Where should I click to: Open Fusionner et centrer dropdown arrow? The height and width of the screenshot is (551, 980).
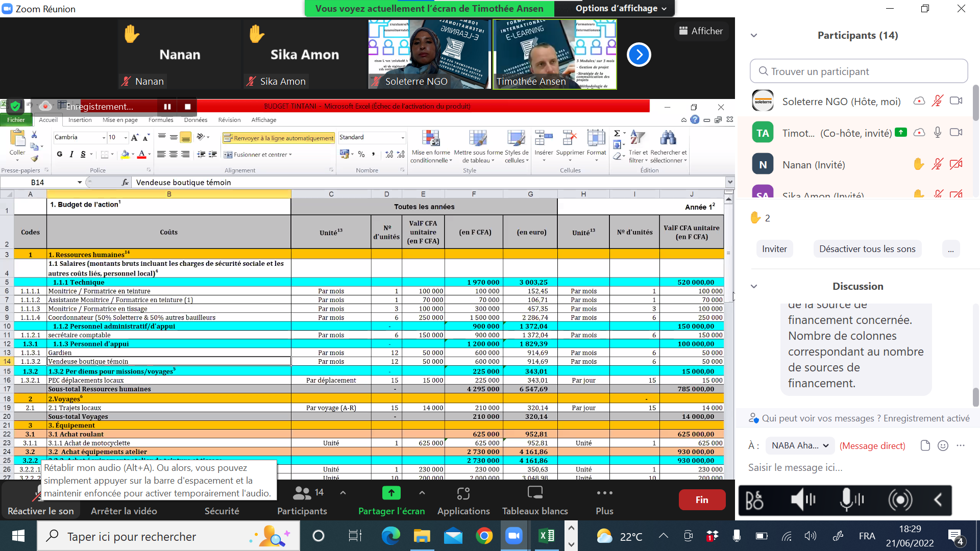point(290,155)
